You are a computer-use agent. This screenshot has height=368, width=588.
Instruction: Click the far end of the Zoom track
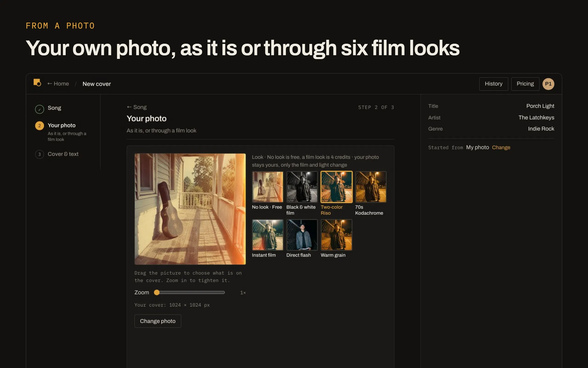[223, 293]
